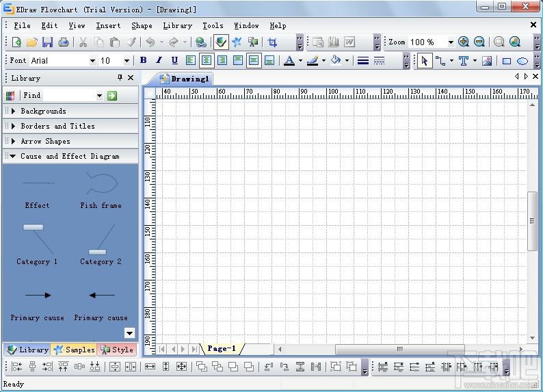Image resolution: width=543 pixels, height=392 pixels.
Task: Zoom out with the minus magnifier
Action: pos(479,42)
